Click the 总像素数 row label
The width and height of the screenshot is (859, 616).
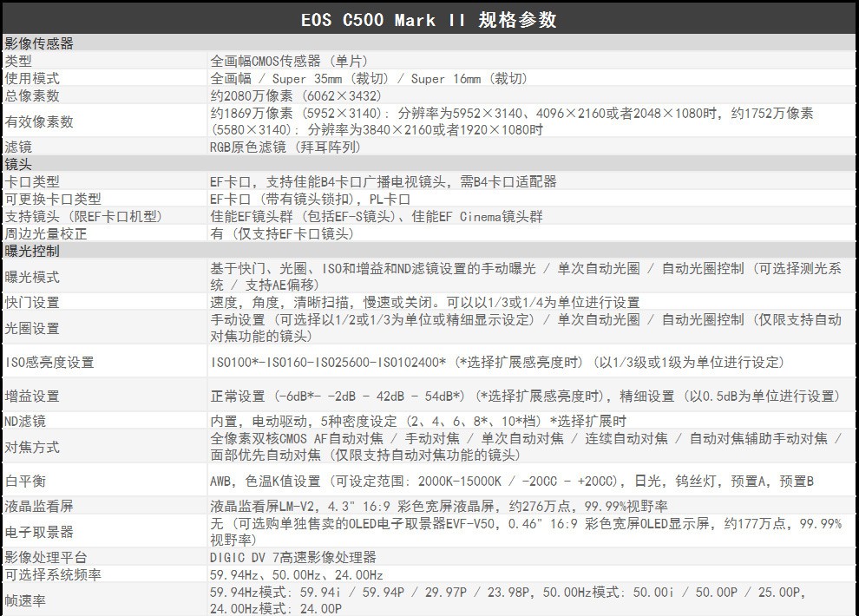coord(32,95)
